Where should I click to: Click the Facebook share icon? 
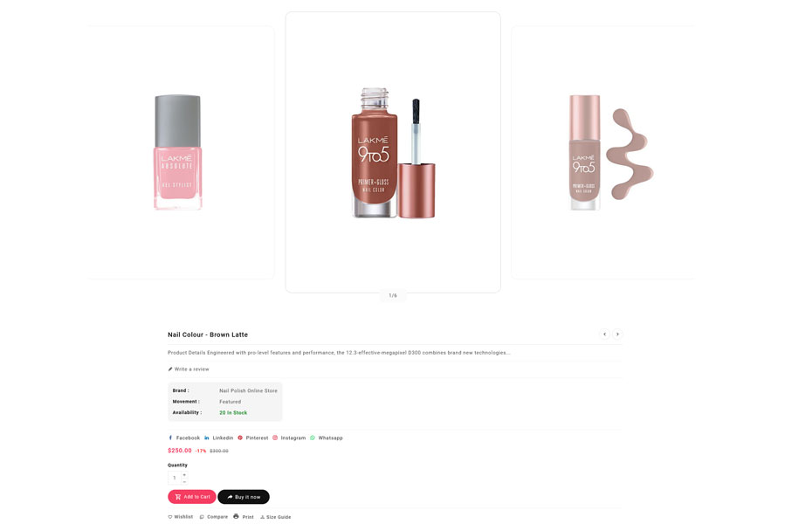pos(170,438)
